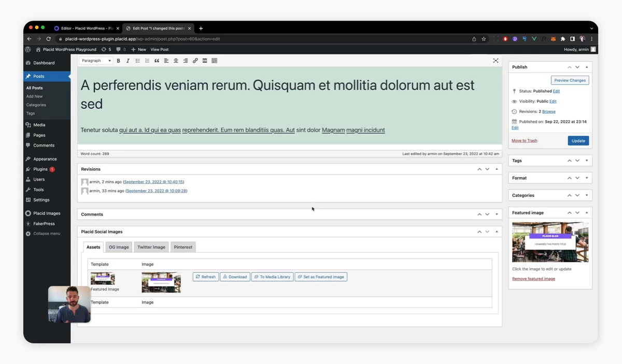Toggle bold formatting in editor toolbar
The image size is (622, 364).
click(x=118, y=61)
